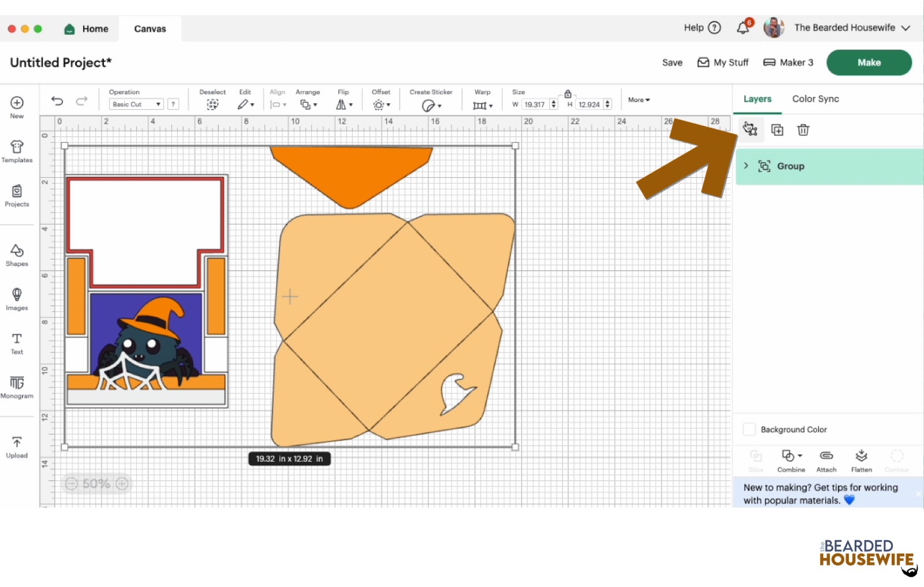Expand the Group layer
This screenshot has width=924, height=587.
(746, 166)
